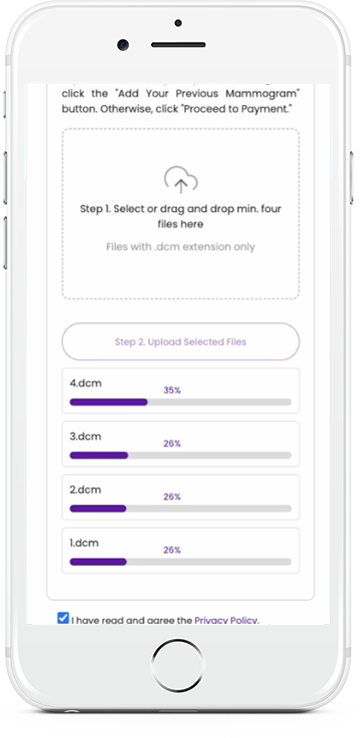This screenshot has width=360, height=738.
Task: Click the 26% label above 1.dcm bar
Action: (172, 550)
